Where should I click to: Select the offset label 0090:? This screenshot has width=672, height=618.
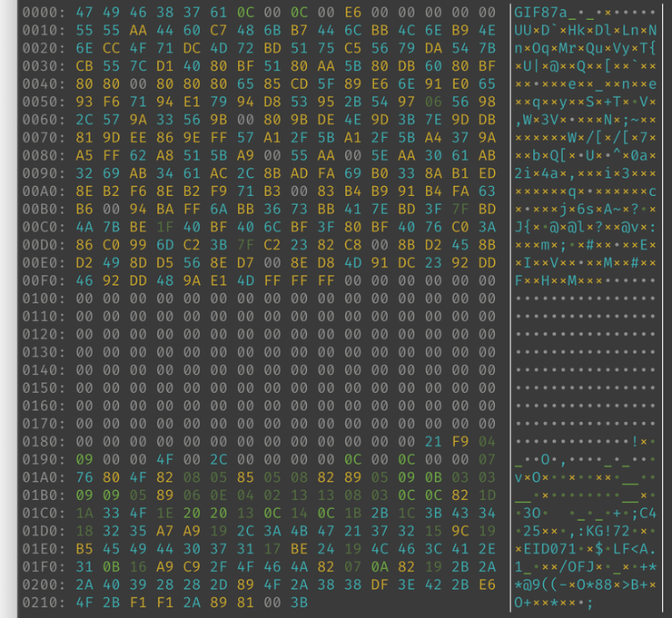(44, 173)
